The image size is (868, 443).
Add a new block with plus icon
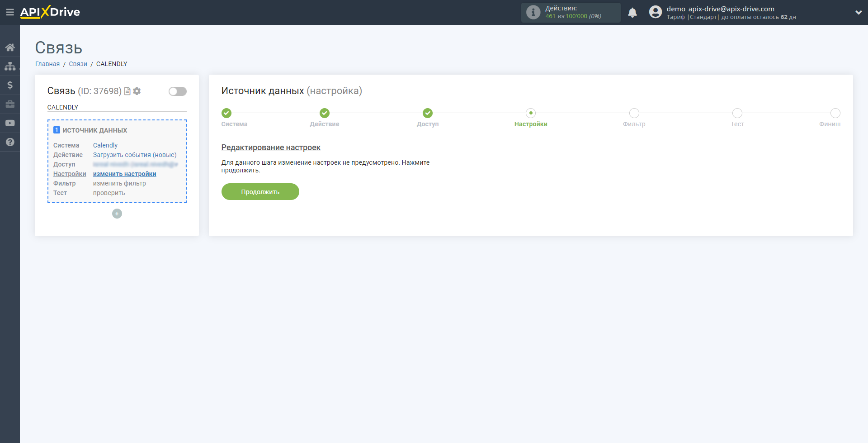[x=117, y=214]
